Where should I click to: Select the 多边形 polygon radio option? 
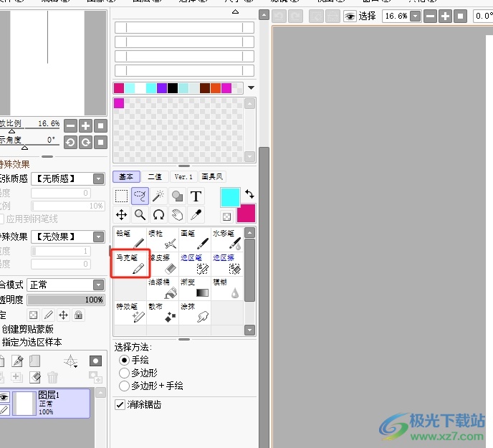(125, 373)
